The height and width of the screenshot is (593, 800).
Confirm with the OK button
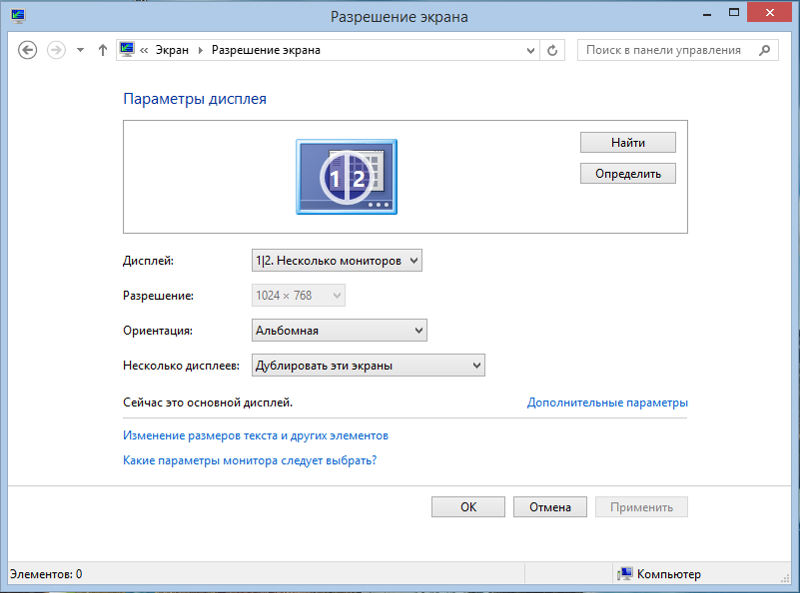coord(468,507)
